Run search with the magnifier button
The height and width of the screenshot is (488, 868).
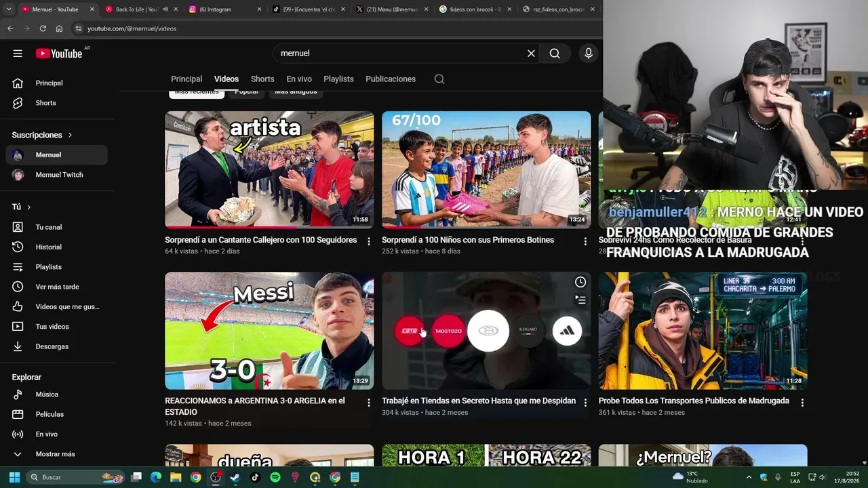coord(555,54)
